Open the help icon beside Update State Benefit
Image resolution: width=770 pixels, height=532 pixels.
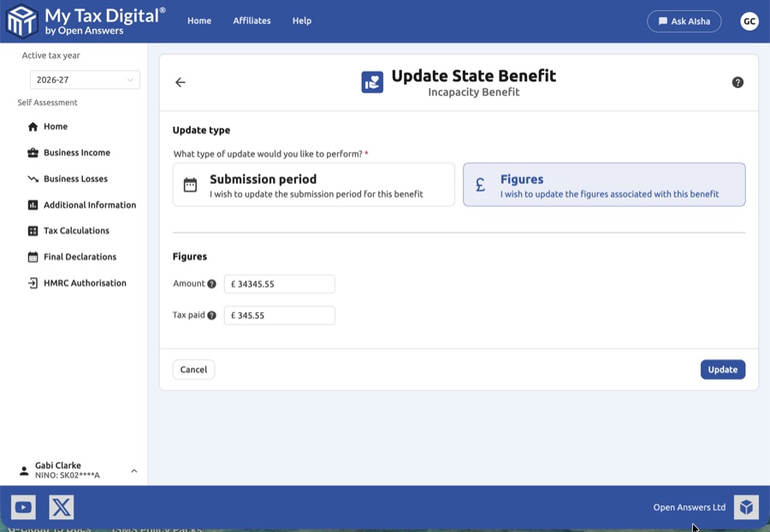[x=737, y=82]
